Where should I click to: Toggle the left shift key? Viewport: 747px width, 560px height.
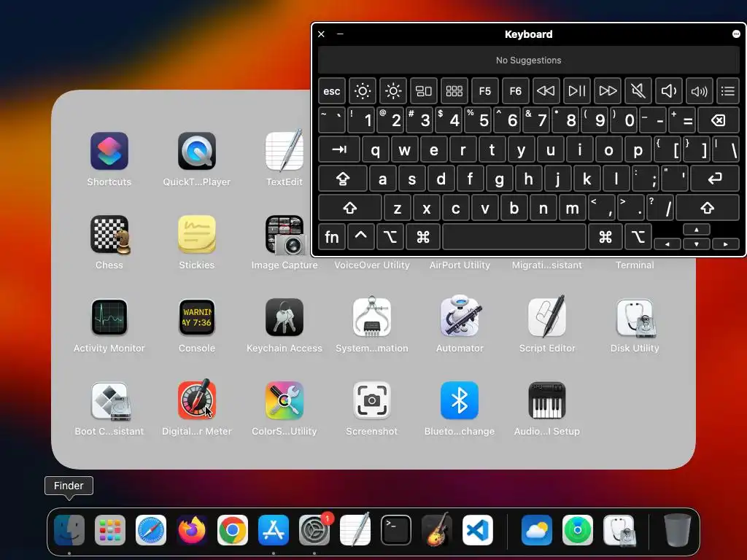350,208
